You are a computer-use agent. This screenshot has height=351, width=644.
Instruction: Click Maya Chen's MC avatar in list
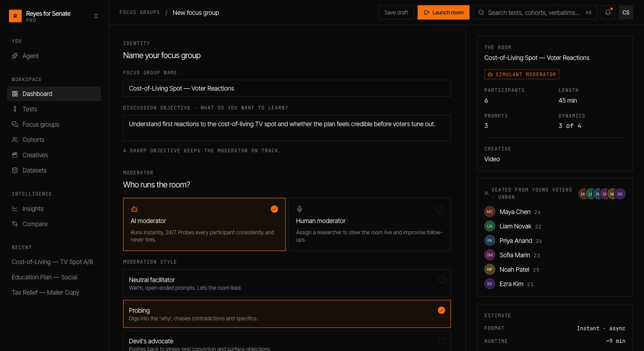pyautogui.click(x=490, y=212)
